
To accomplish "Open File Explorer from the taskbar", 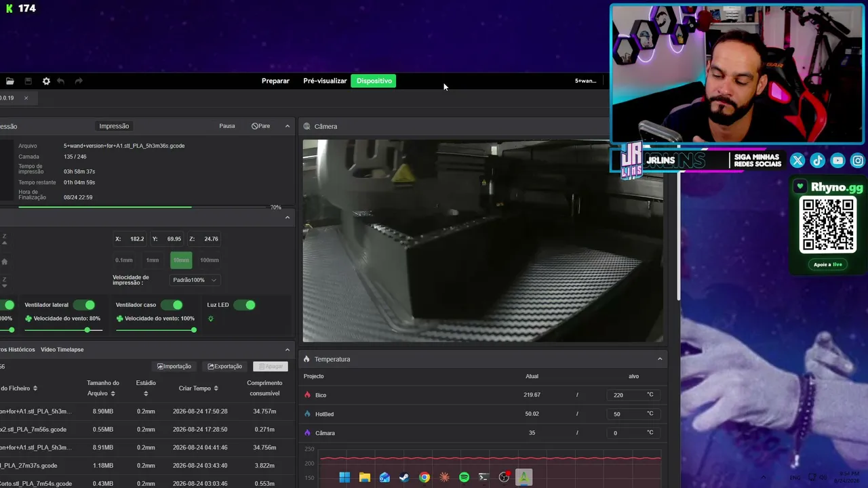I will 364,477.
